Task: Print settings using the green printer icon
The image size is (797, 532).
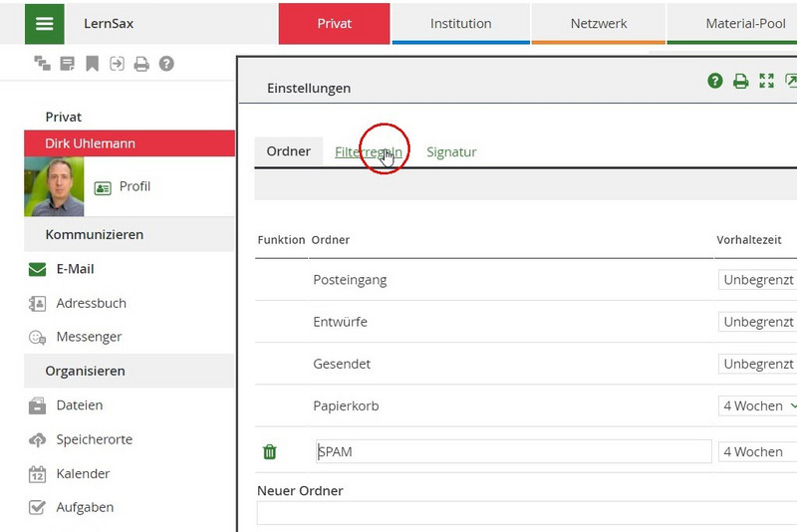Action: point(740,82)
